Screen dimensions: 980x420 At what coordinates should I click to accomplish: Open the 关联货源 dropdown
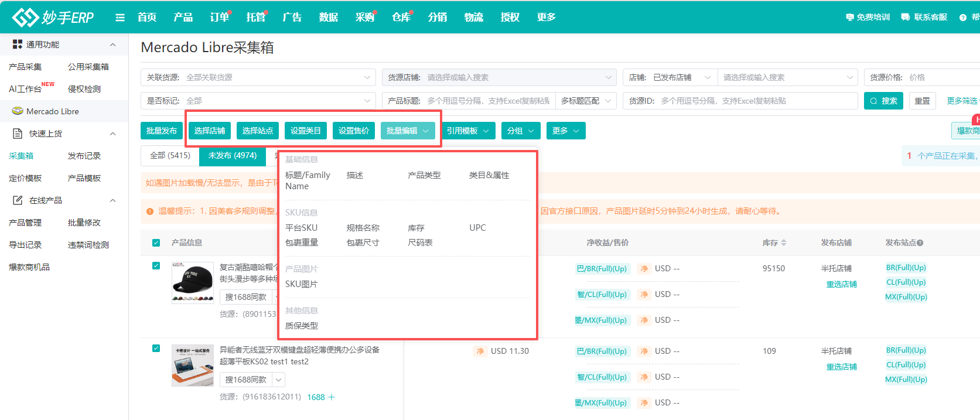258,77
